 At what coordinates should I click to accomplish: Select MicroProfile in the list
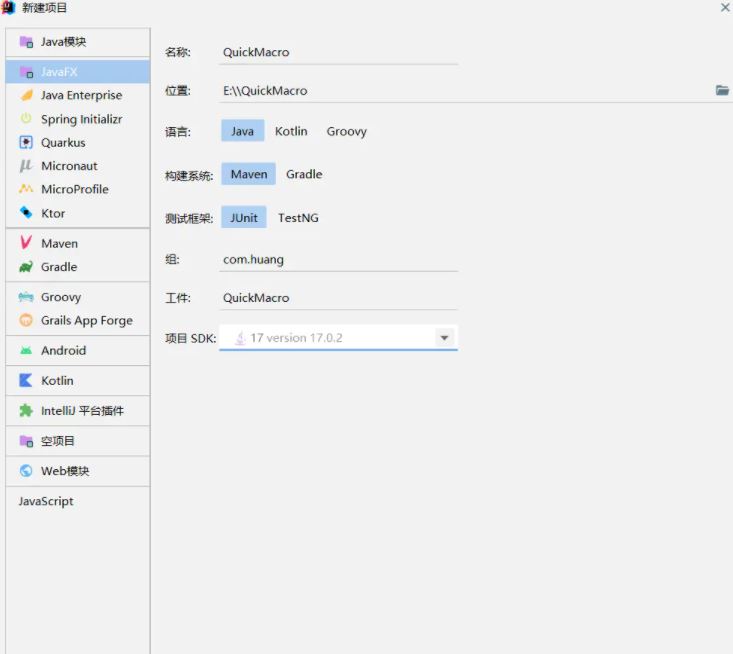(x=78, y=189)
